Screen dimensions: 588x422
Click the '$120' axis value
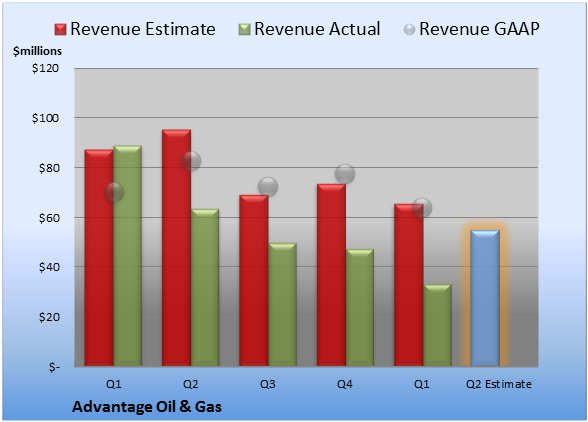(45, 68)
